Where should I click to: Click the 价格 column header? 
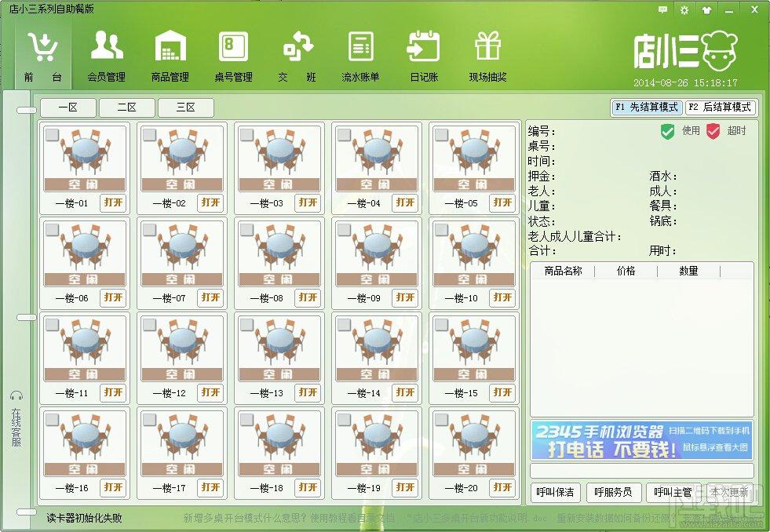[x=626, y=271]
